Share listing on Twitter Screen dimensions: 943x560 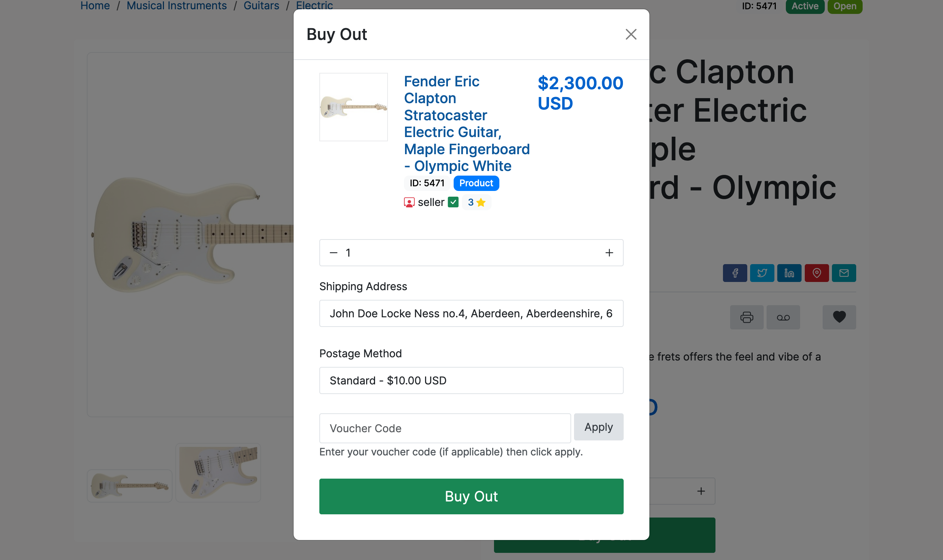click(x=762, y=273)
